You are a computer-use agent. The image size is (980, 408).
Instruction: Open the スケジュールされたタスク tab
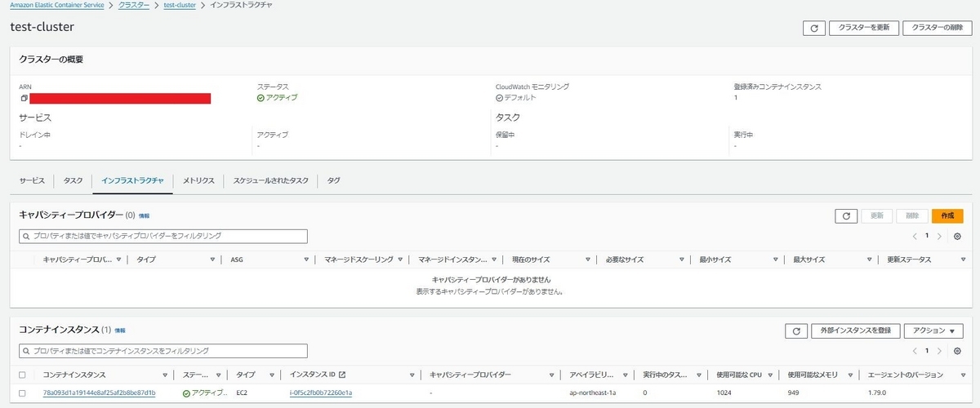pos(270,180)
